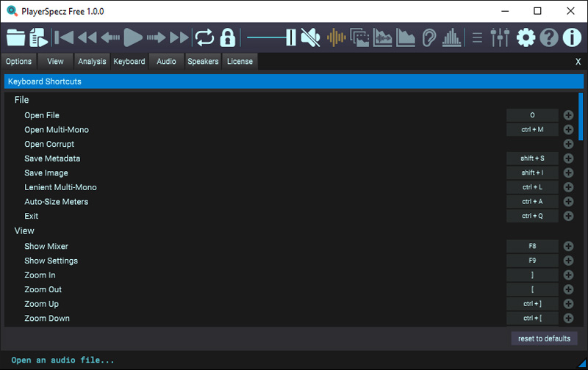Switch to the Analysis tab

[92, 62]
